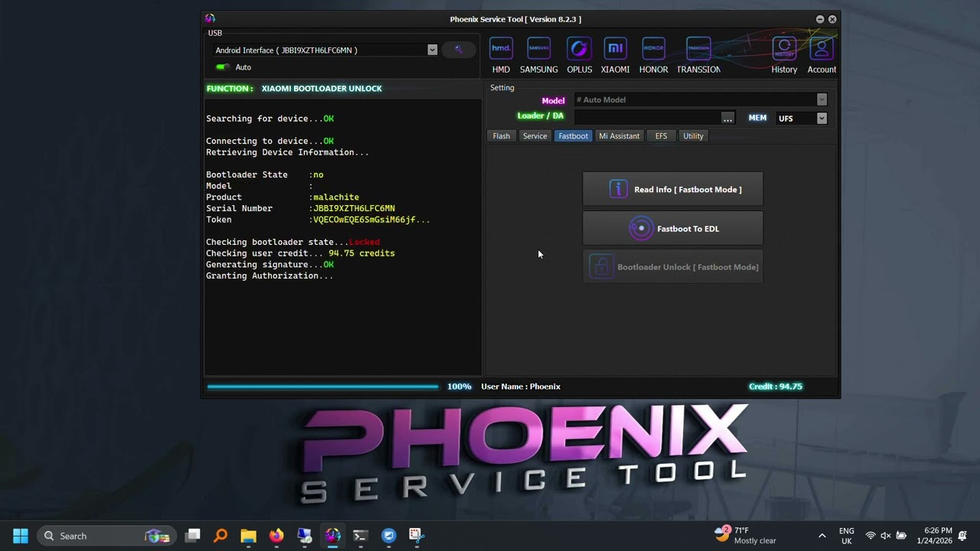Open the weather widget showing 71°F
This screenshot has width=980, height=551.
click(x=746, y=535)
